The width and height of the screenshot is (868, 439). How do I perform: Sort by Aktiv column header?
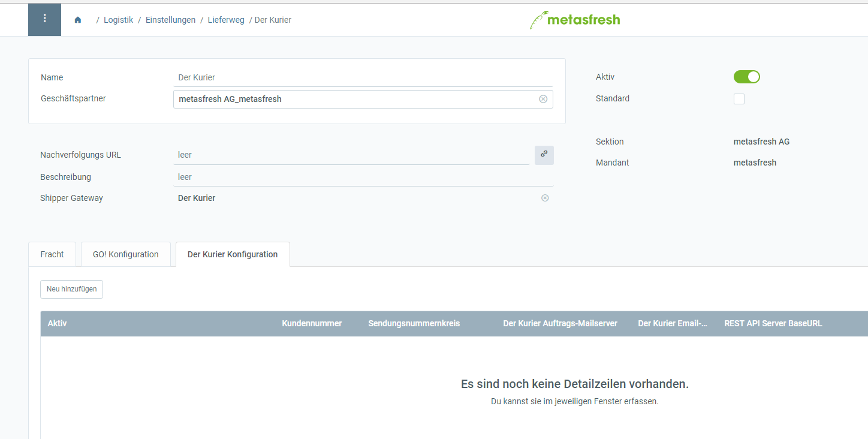pyautogui.click(x=58, y=323)
